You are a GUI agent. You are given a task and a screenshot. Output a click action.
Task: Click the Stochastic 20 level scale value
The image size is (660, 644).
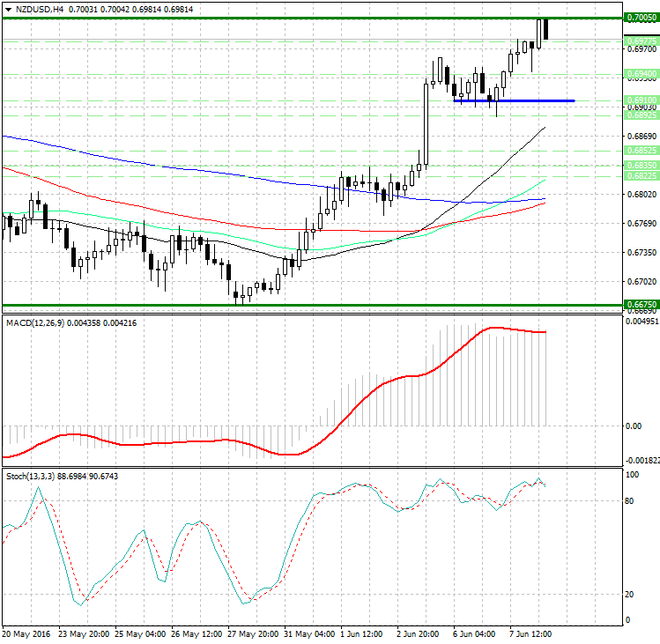coord(629,595)
